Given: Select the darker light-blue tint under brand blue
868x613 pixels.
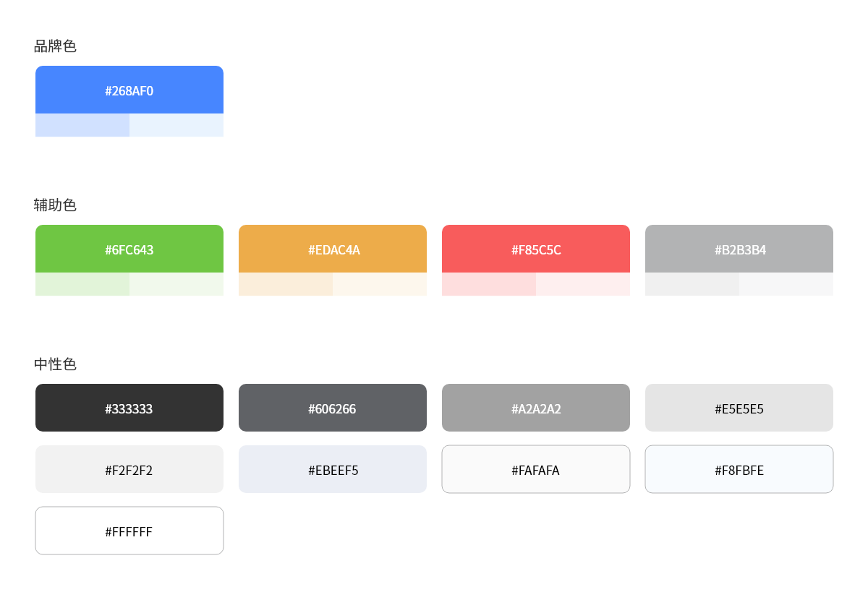Looking at the screenshot, I should point(82,125).
